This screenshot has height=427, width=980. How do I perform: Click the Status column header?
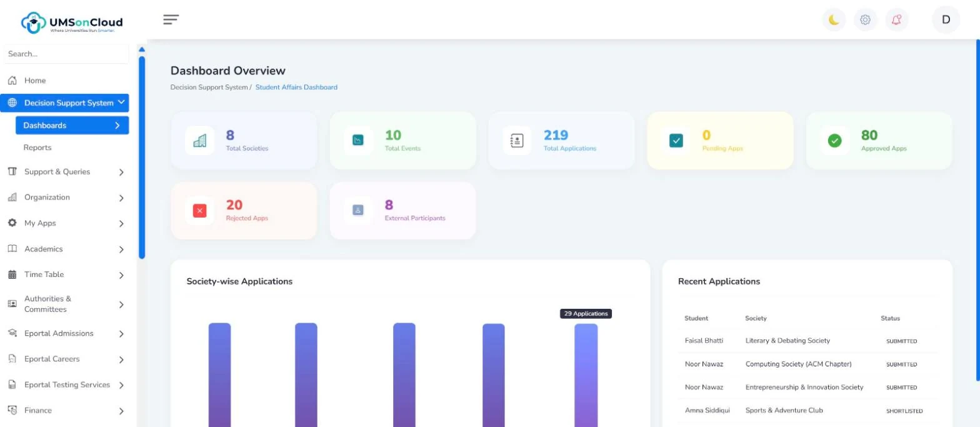pos(891,318)
